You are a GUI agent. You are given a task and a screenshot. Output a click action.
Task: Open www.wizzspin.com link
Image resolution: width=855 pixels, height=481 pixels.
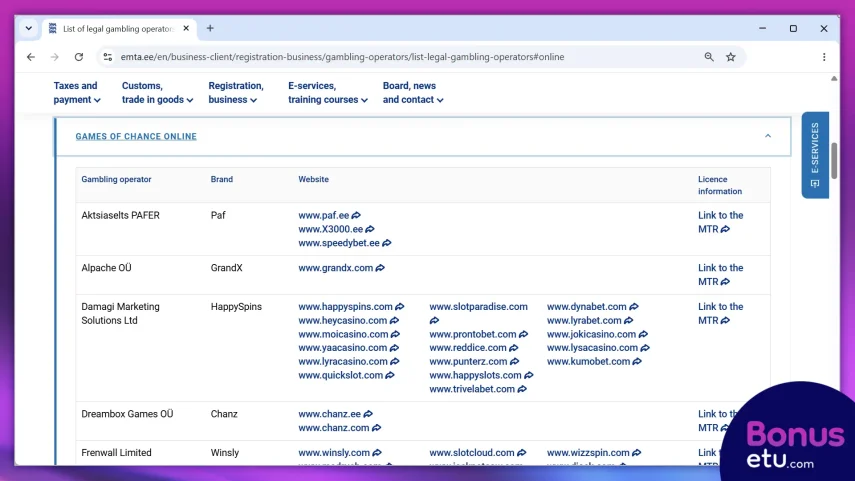[x=588, y=453]
